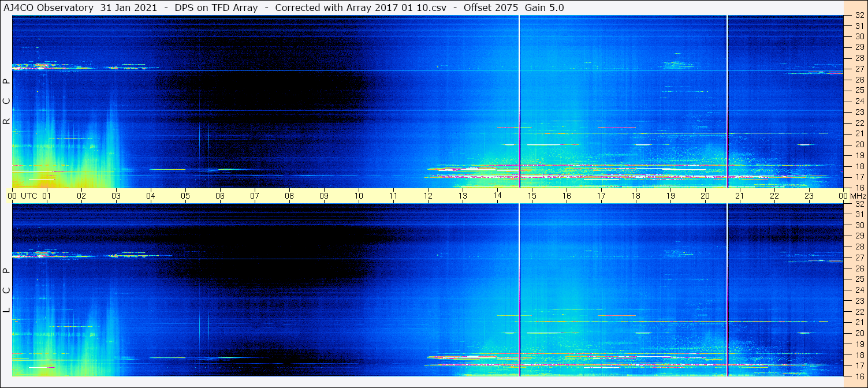Select the "Gain 5.0" header value
The width and height of the screenshot is (868, 388).
coord(545,8)
